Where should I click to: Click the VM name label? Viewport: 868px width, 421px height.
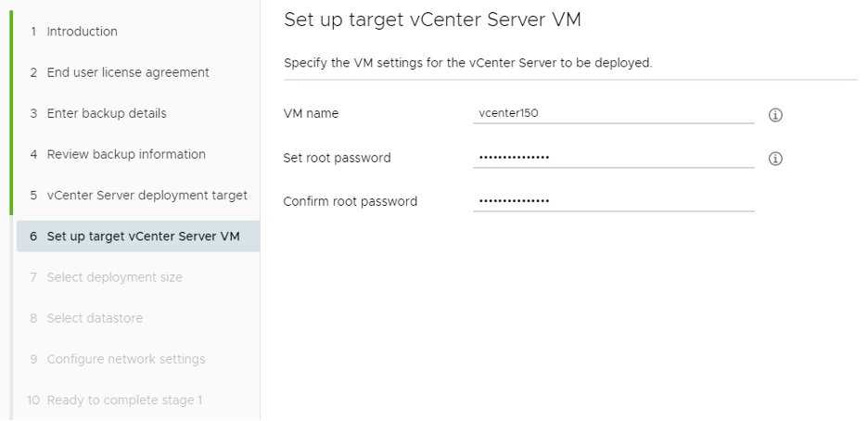coord(311,114)
